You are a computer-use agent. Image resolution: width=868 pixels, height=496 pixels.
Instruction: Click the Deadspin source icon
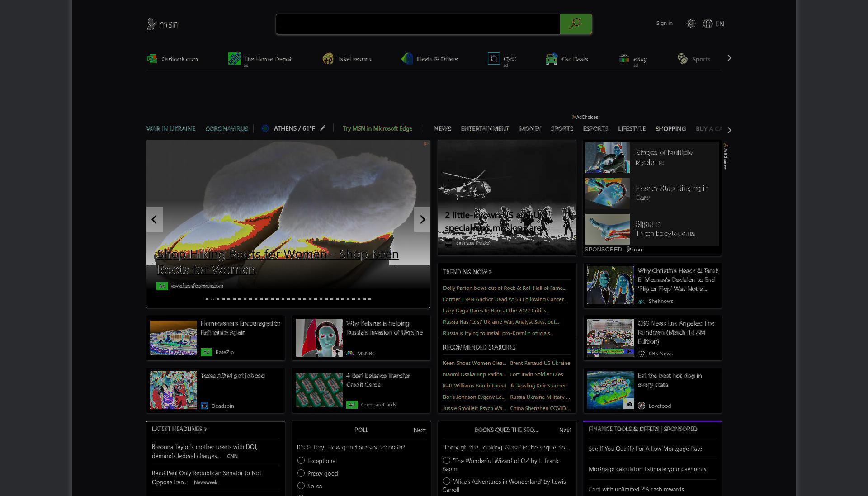(204, 406)
